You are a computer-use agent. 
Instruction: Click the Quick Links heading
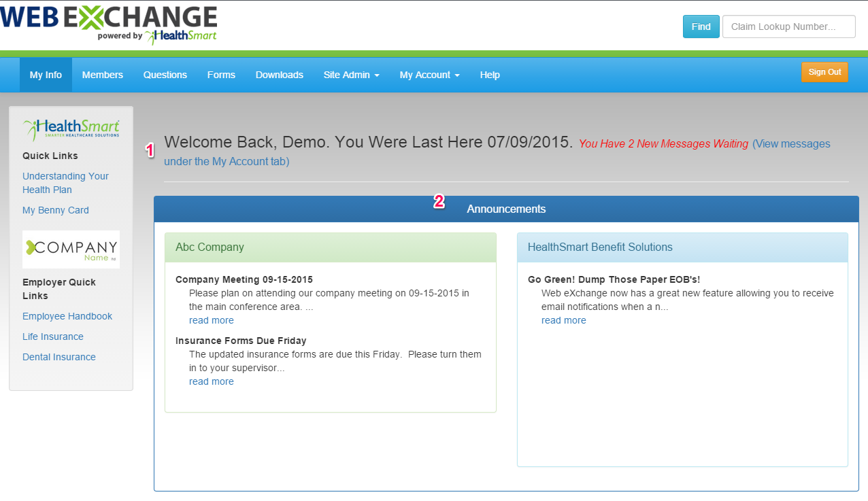click(50, 156)
